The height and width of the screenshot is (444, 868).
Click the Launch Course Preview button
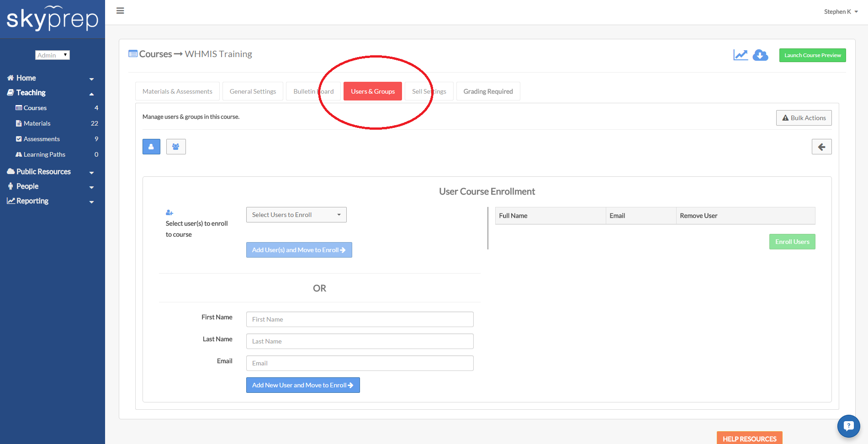tap(812, 55)
